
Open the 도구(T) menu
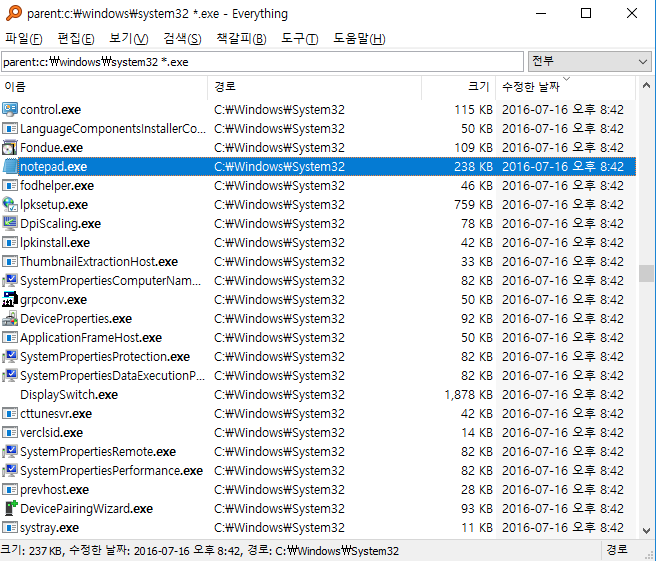coord(300,38)
